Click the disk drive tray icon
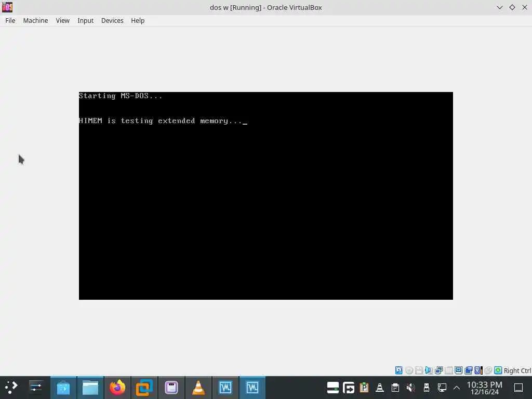The height and width of the screenshot is (399, 532). pyautogui.click(x=333, y=388)
